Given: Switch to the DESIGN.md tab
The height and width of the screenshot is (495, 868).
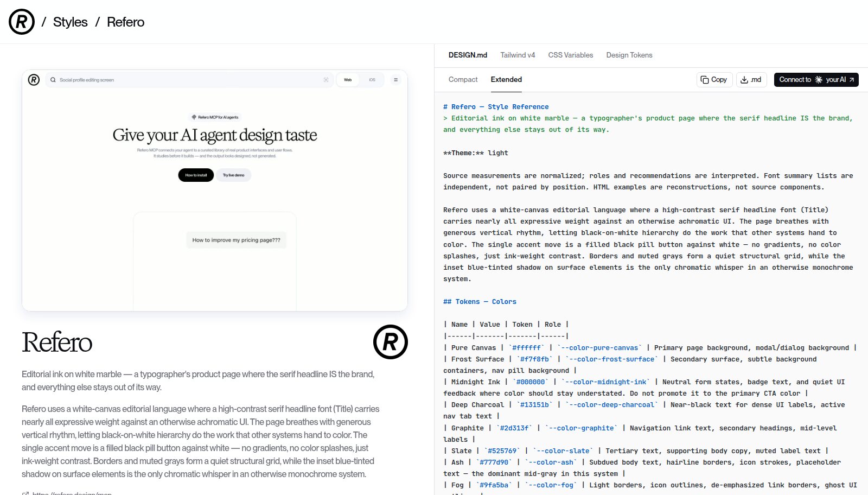Looking at the screenshot, I should tap(468, 55).
